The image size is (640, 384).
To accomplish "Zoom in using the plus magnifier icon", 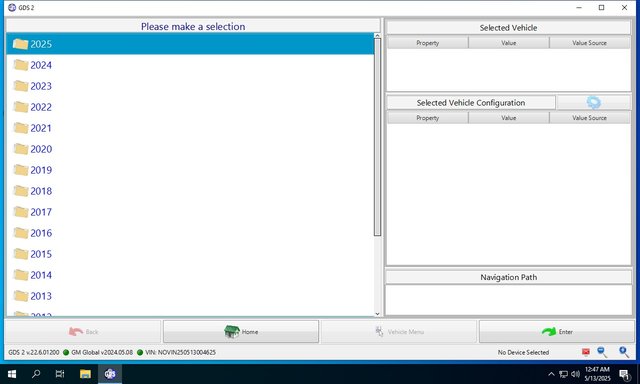I will [624, 352].
